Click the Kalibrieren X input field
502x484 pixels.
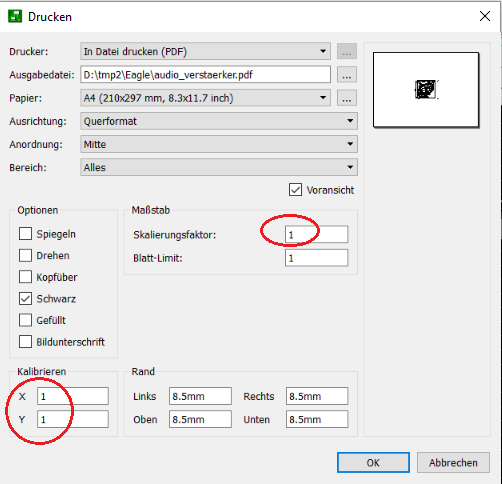coord(73,396)
